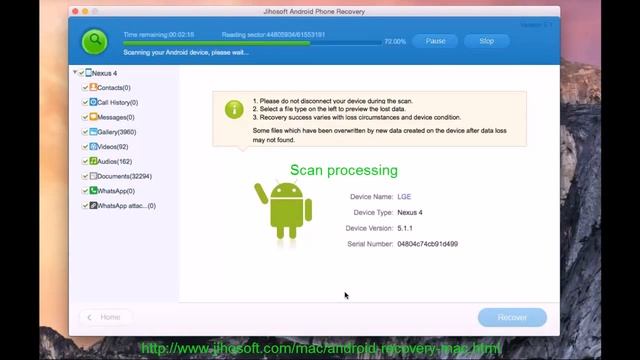Viewport: 640px width, 360px height.
Task: Click the window title Jihosoft Android Phone Recovery
Action: pos(314,11)
